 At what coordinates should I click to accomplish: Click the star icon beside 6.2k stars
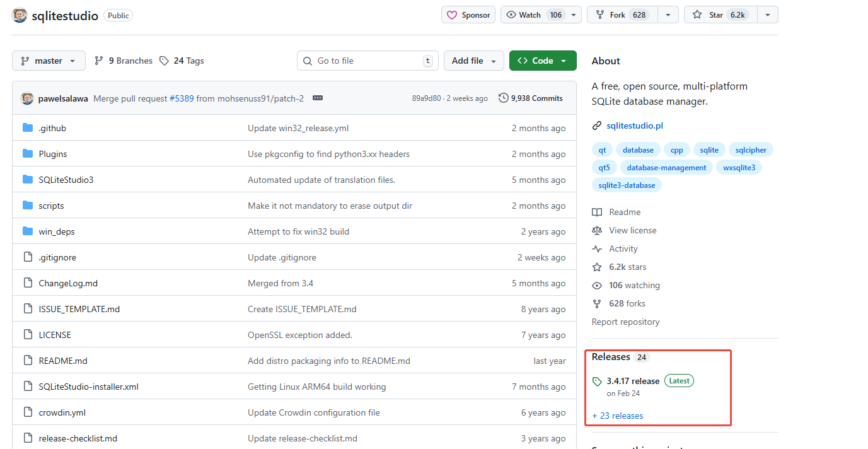597,267
